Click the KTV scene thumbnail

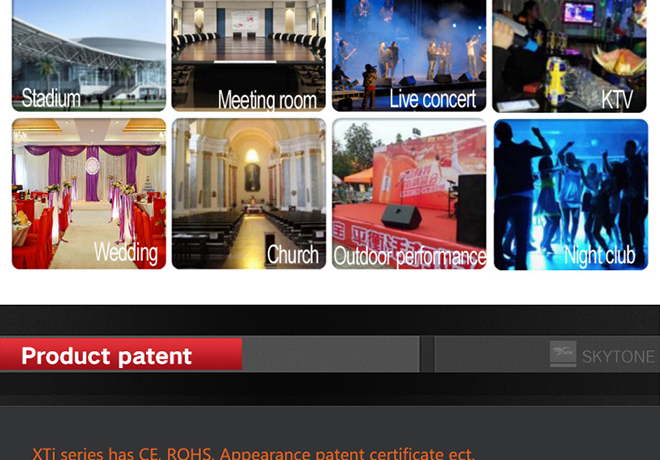pos(570,56)
